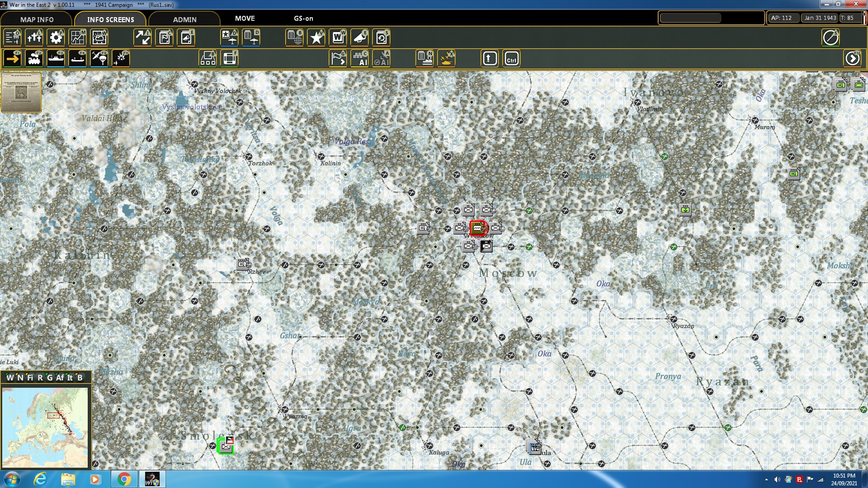Select amphibious transport ship icon (F4)
Image resolution: width=868 pixels, height=488 pixels.
[78, 59]
